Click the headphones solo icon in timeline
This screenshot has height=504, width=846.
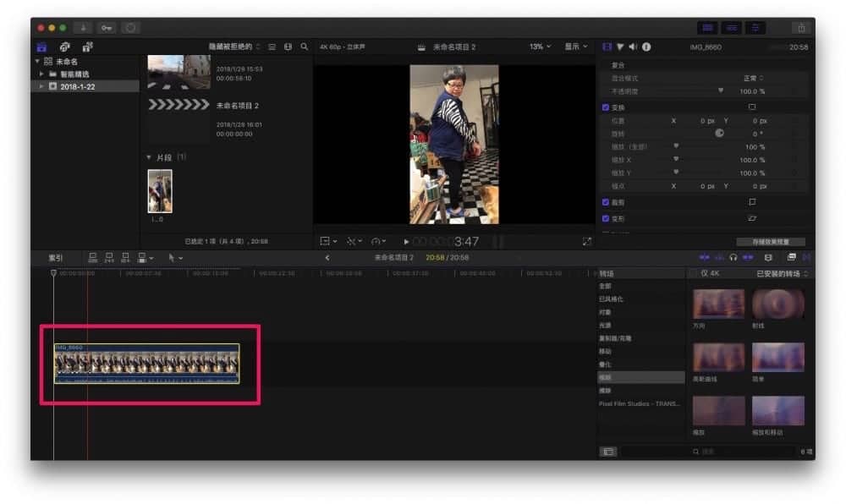pos(733,258)
